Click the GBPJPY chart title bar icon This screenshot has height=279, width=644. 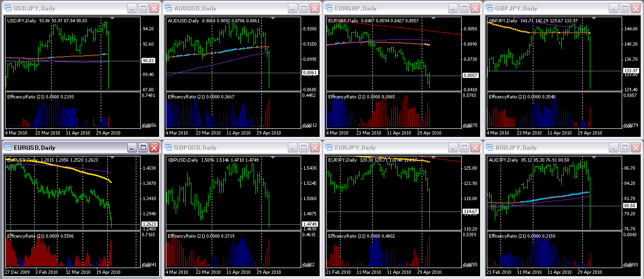click(490, 9)
